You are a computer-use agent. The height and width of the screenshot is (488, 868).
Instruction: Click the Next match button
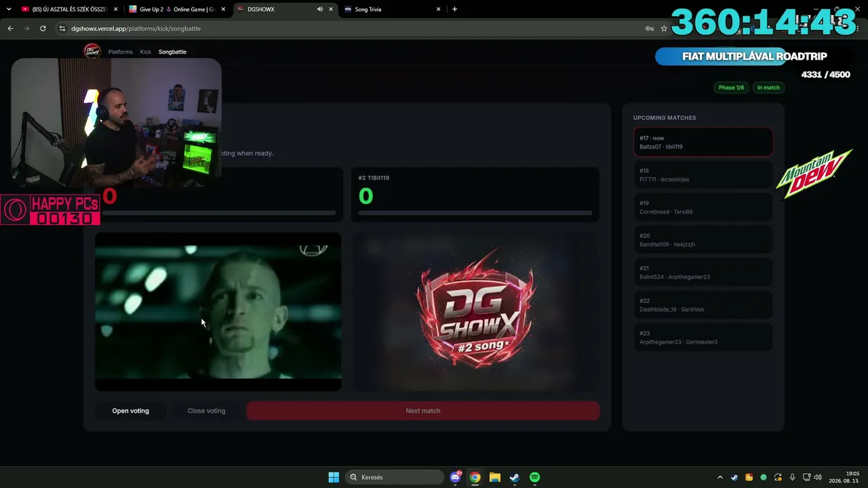pyautogui.click(x=423, y=411)
